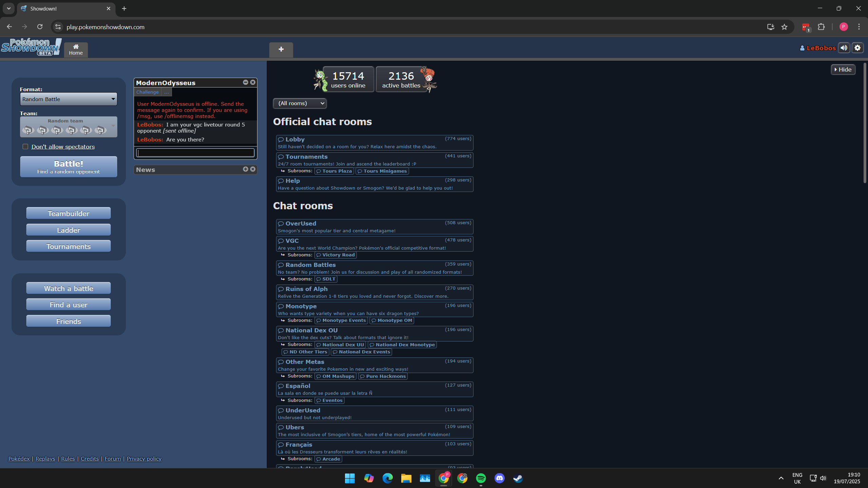The width and height of the screenshot is (868, 488).
Task: Open the Friends list
Action: click(x=69, y=321)
